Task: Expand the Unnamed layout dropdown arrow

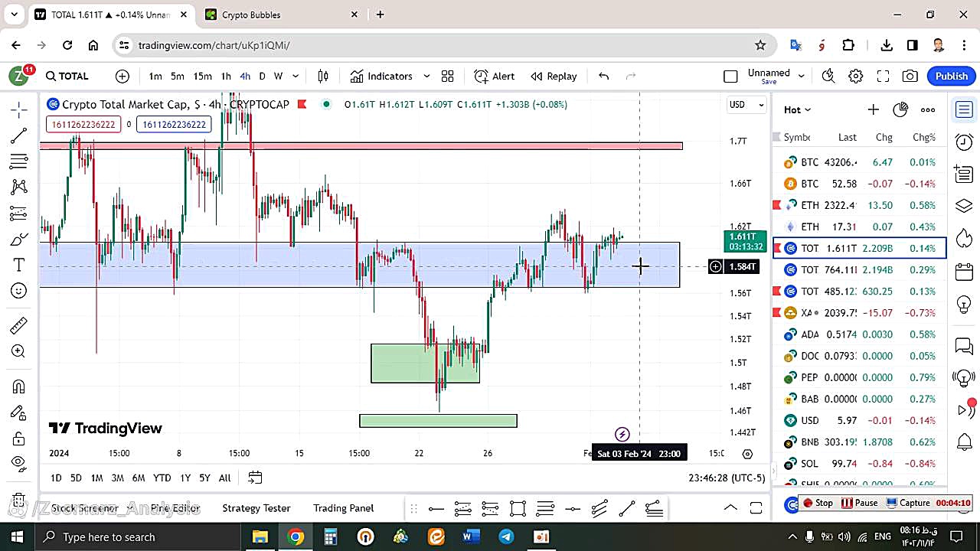Action: [802, 76]
